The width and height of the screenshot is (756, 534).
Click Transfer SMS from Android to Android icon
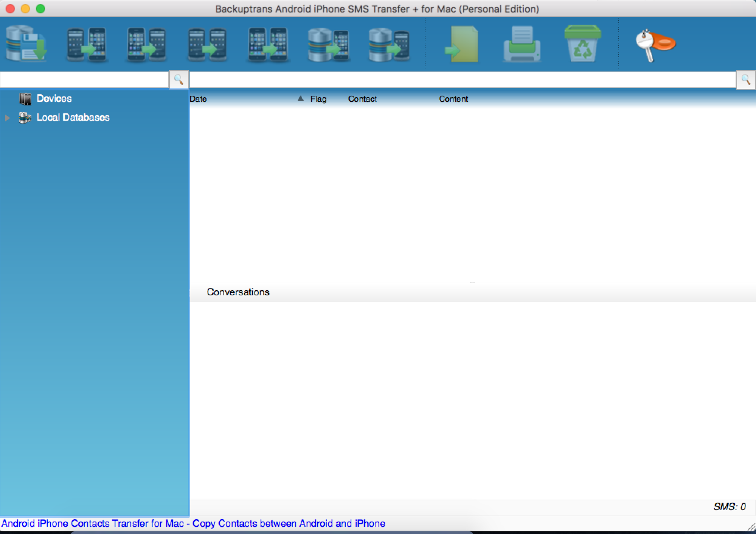point(207,44)
